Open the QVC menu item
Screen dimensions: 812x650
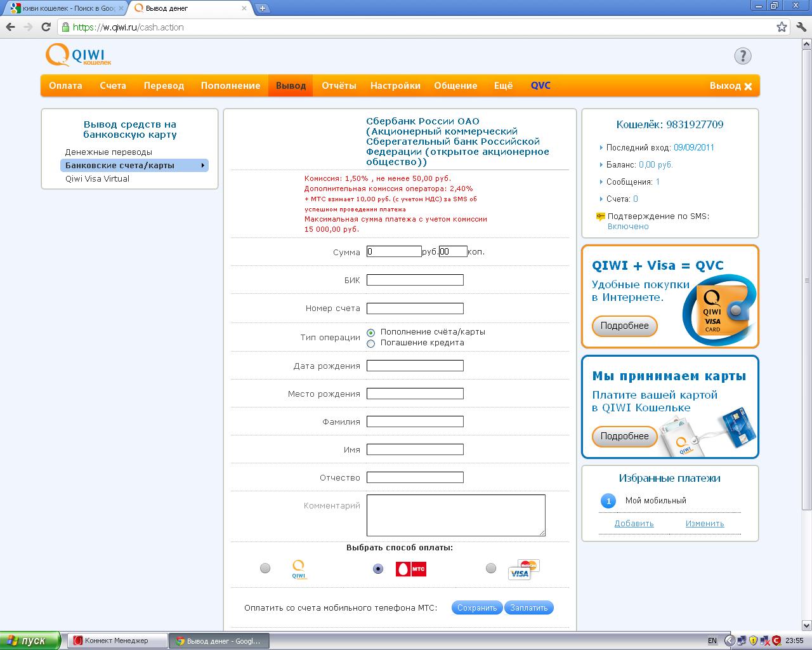point(540,86)
